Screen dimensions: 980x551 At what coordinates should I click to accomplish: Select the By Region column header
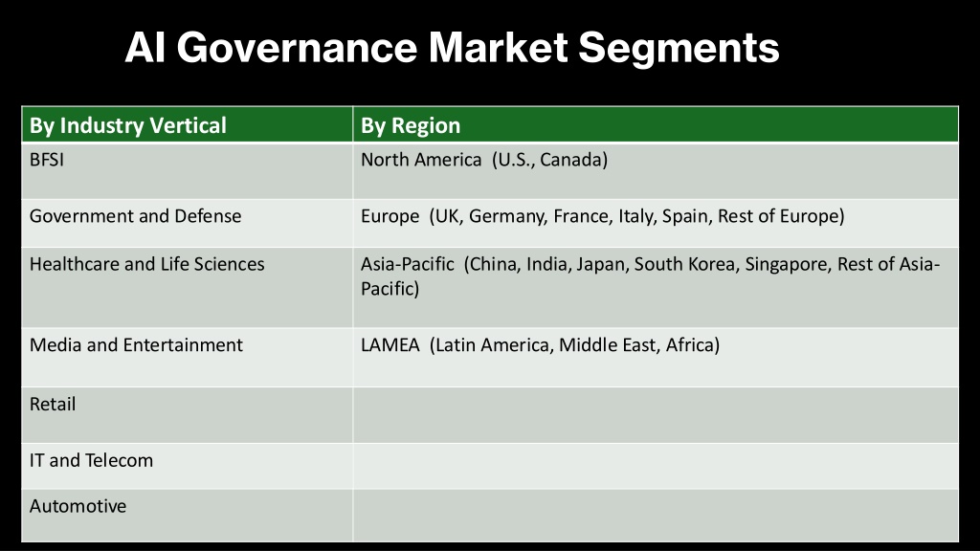tap(656, 125)
